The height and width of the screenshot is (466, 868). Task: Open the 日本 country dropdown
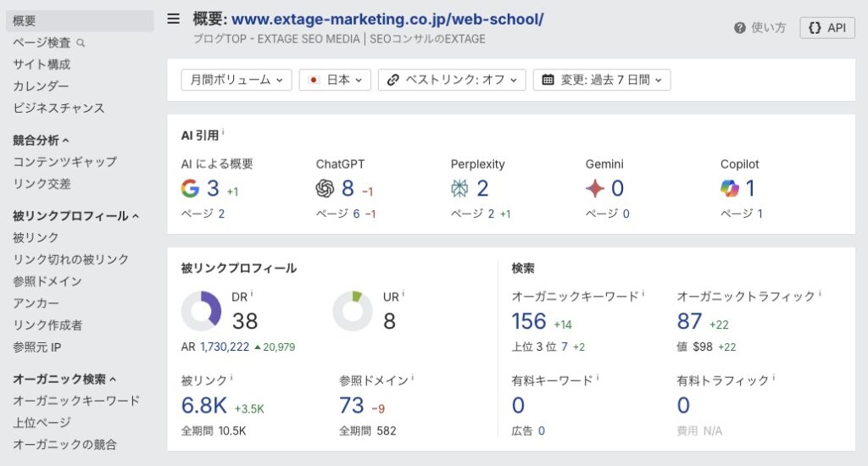click(x=337, y=80)
